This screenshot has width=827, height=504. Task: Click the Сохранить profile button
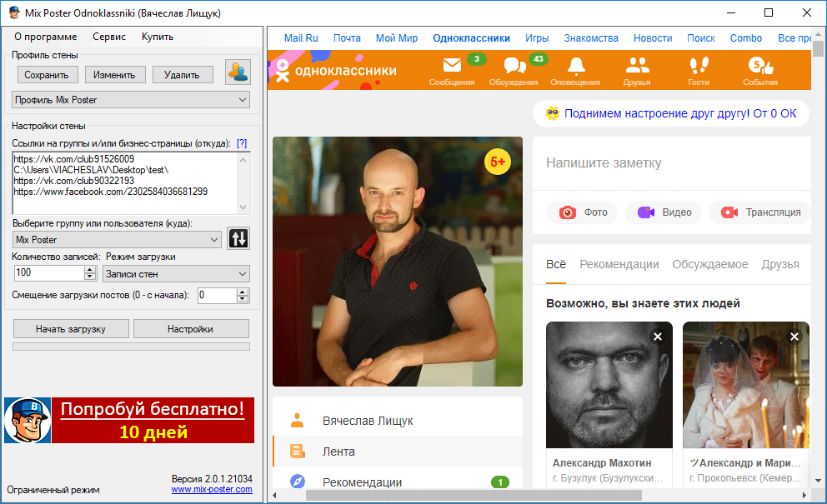pos(48,75)
